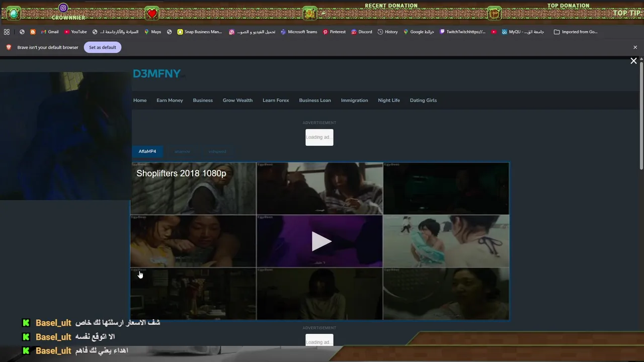The image size is (644, 362).
Task: Click the first Basel_ult chat message
Action: click(91, 323)
